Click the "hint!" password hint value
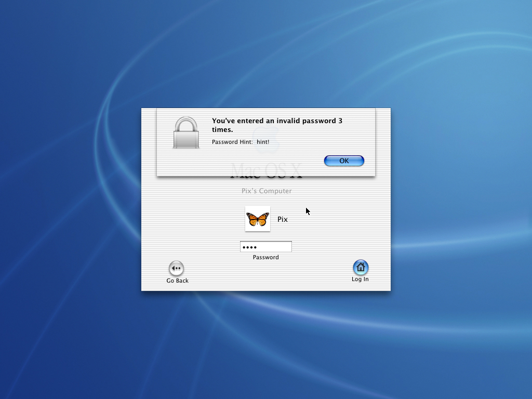 [263, 142]
